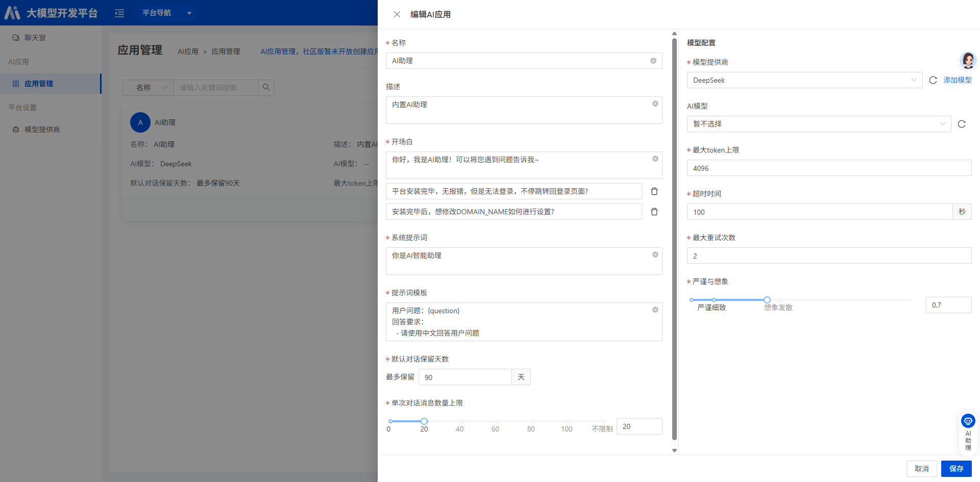Click the 描述 textarea containing 内置AI助理
Viewport: 980px width, 482px height.
pyautogui.click(x=524, y=110)
